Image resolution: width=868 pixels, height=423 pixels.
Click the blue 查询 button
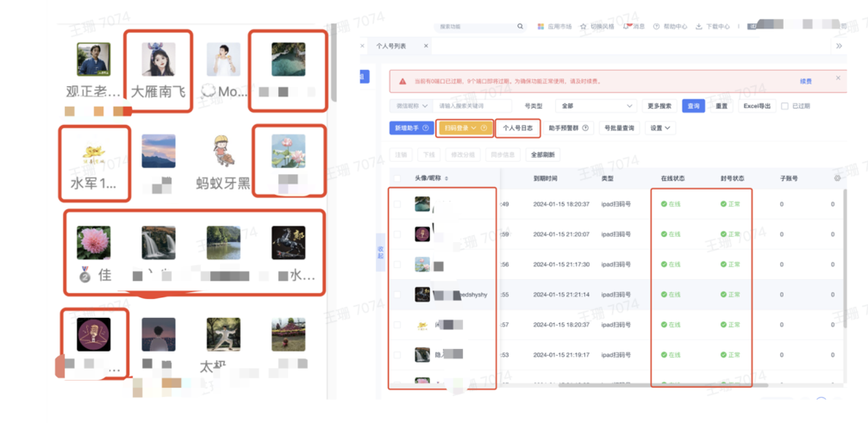693,106
